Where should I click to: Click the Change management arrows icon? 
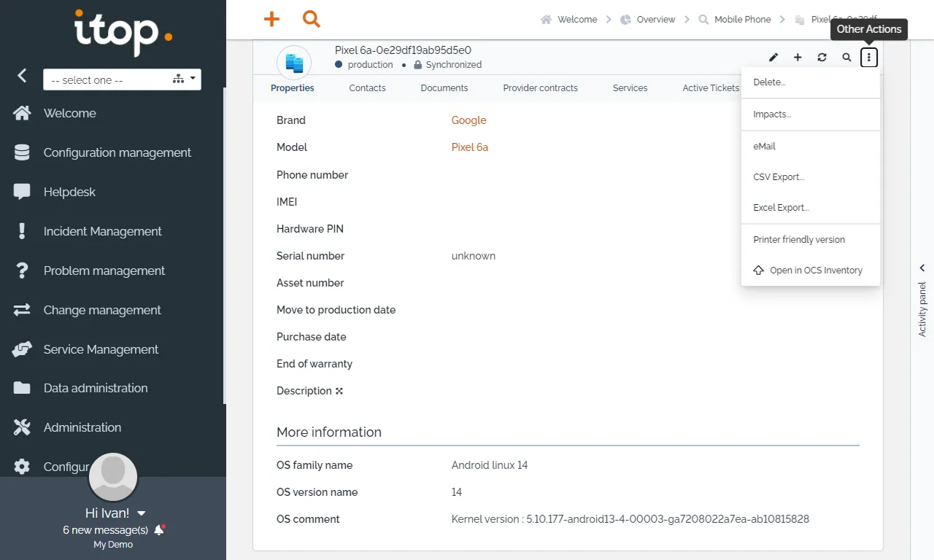pyautogui.click(x=22, y=310)
